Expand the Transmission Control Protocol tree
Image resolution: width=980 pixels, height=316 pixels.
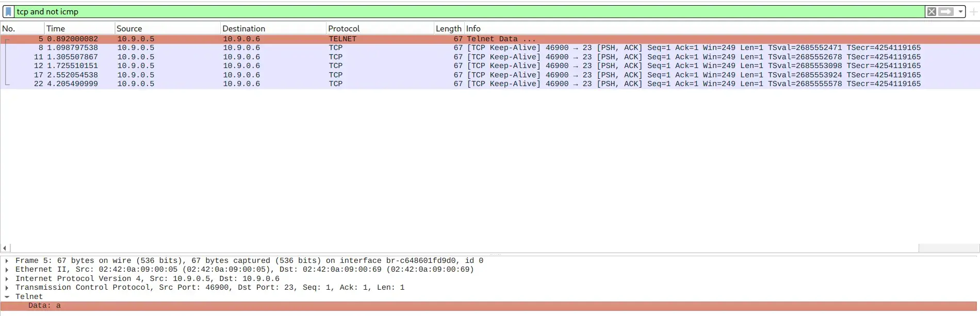click(x=7, y=288)
